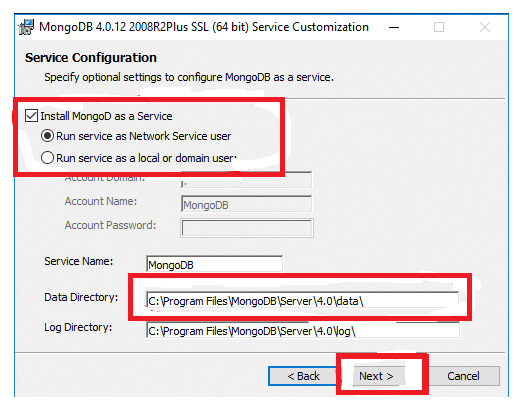This screenshot has height=414, width=531.
Task: Go back with the Back button
Action: point(303,376)
